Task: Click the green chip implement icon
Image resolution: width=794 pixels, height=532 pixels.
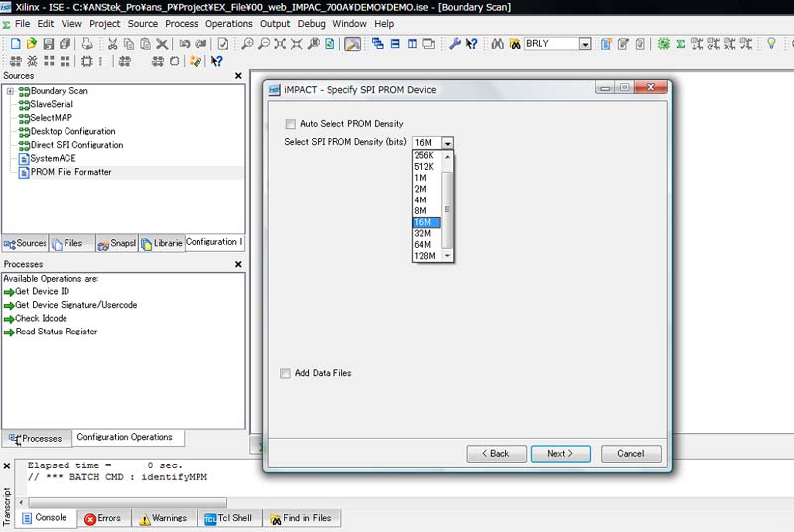Action: [663, 44]
